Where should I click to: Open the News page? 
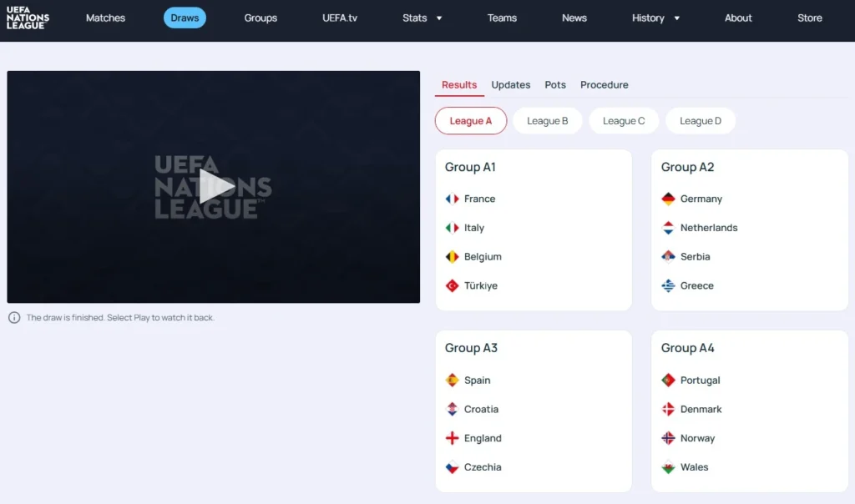pyautogui.click(x=574, y=18)
